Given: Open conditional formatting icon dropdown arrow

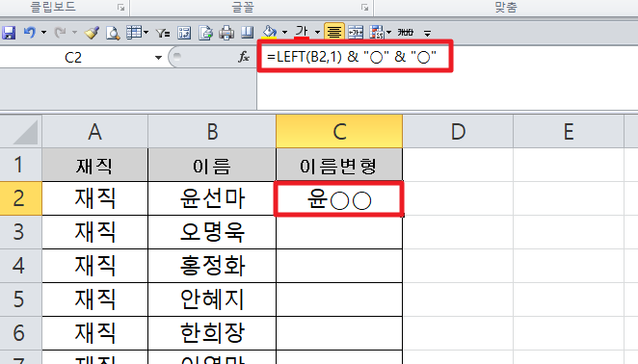Looking at the screenshot, I should coord(388,33).
